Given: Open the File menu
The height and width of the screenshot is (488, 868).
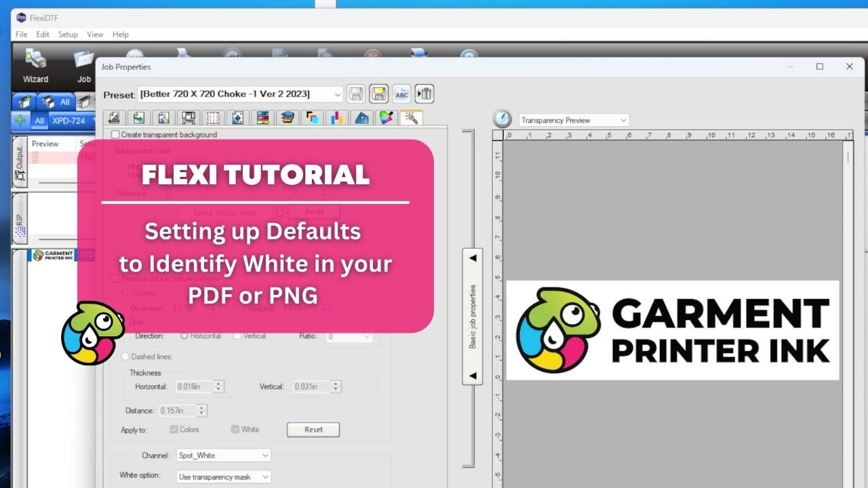Looking at the screenshot, I should [x=21, y=35].
